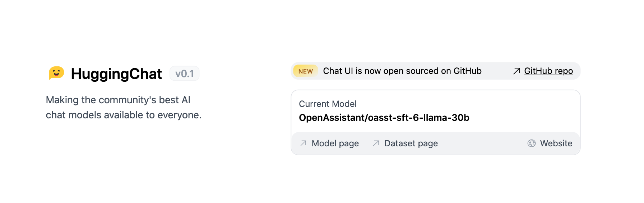The width and height of the screenshot is (644, 203).
Task: Open the GitHub repo link
Action: point(548,71)
